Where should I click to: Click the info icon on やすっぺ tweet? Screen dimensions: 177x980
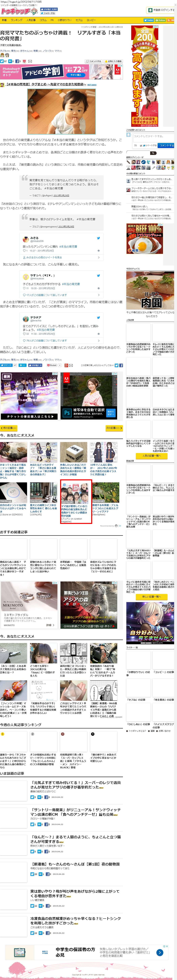click(x=99, y=288)
